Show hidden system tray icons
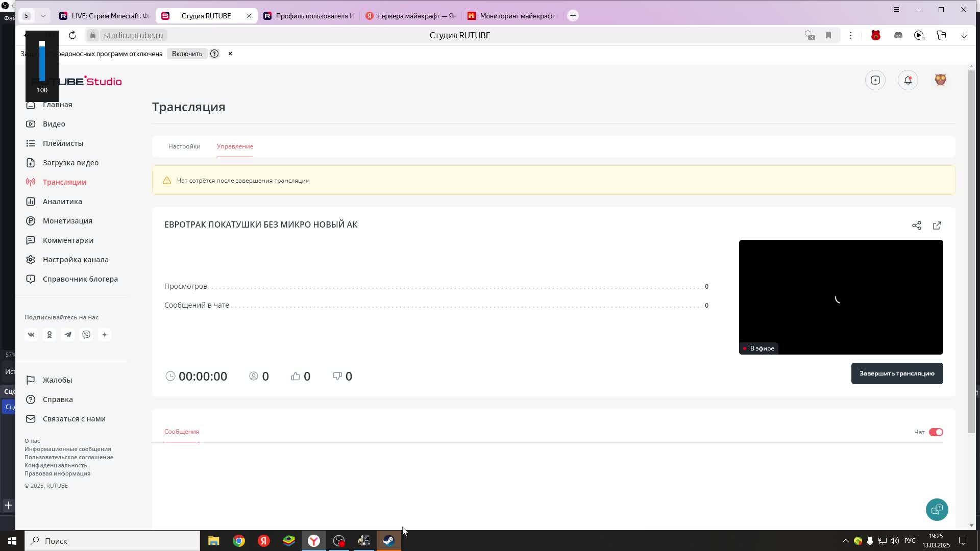Image resolution: width=980 pixels, height=551 pixels. coord(845,541)
